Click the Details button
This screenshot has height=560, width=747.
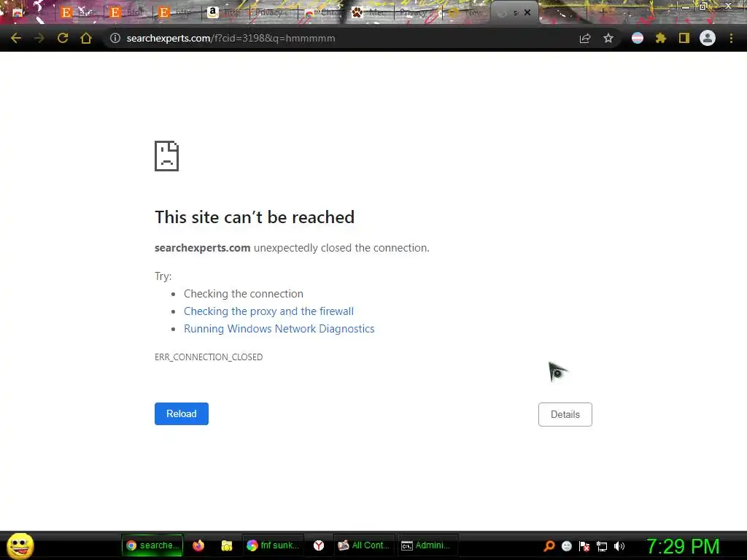coord(565,414)
